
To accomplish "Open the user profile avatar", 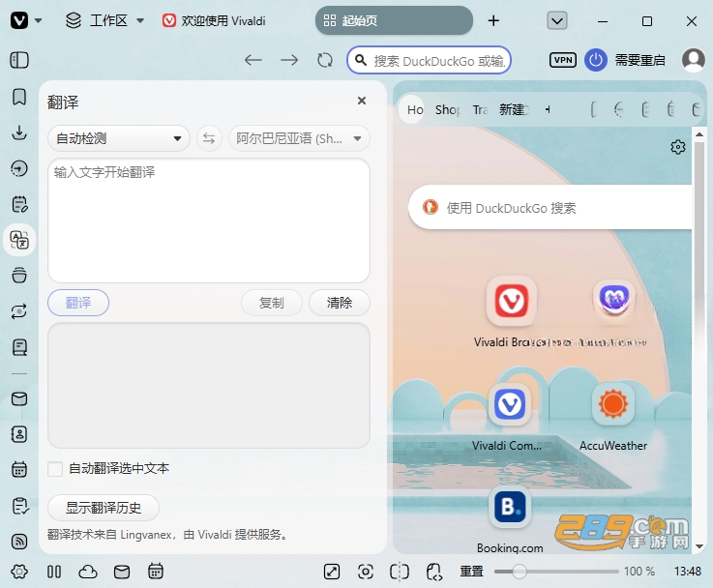I will point(694,60).
